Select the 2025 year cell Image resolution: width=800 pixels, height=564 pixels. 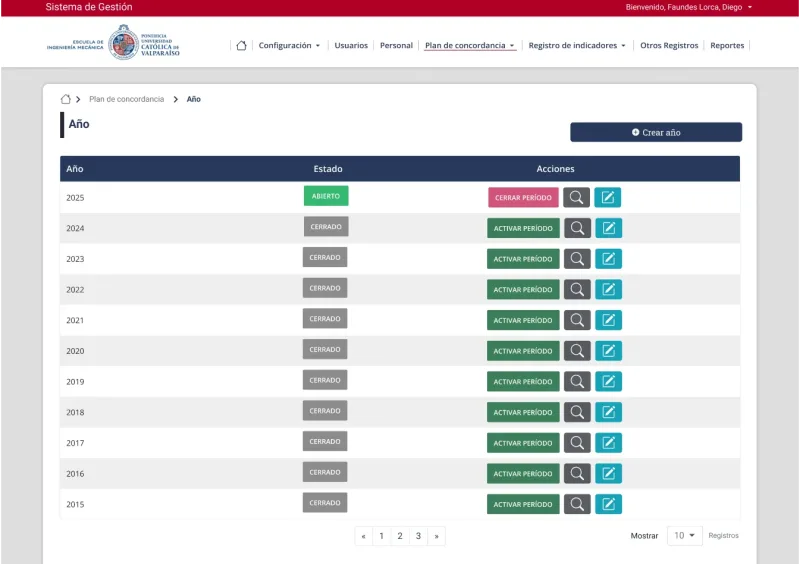pyautogui.click(x=75, y=198)
